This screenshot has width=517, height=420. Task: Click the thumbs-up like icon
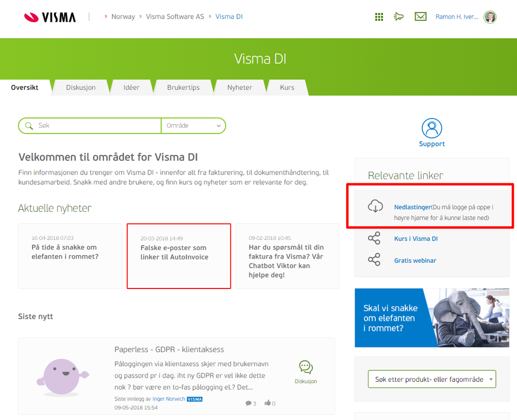(268, 403)
